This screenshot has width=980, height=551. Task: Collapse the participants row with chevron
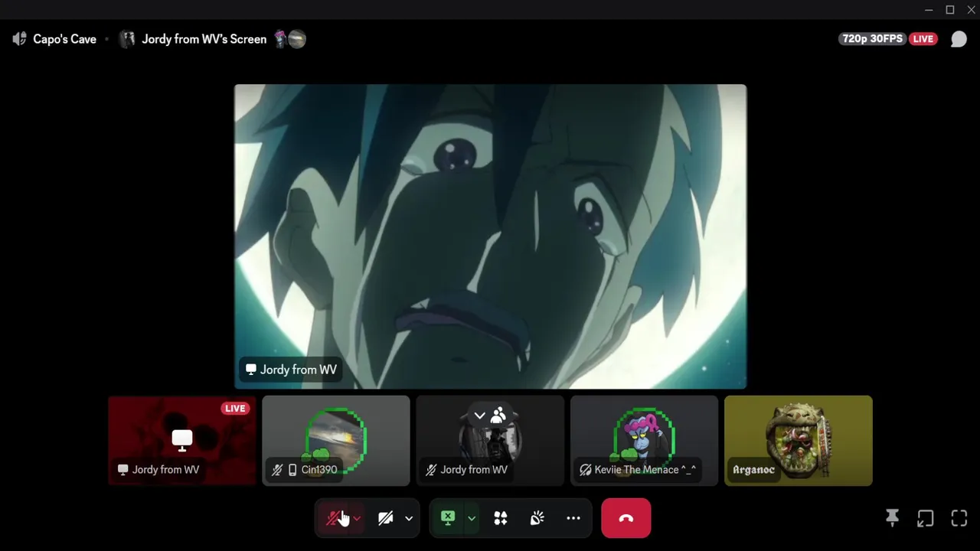[x=480, y=416]
